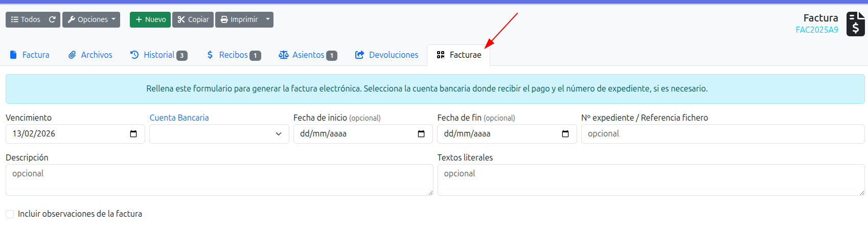Open the Cuenta Bancaria label link
This screenshot has width=868, height=229.
click(x=179, y=118)
